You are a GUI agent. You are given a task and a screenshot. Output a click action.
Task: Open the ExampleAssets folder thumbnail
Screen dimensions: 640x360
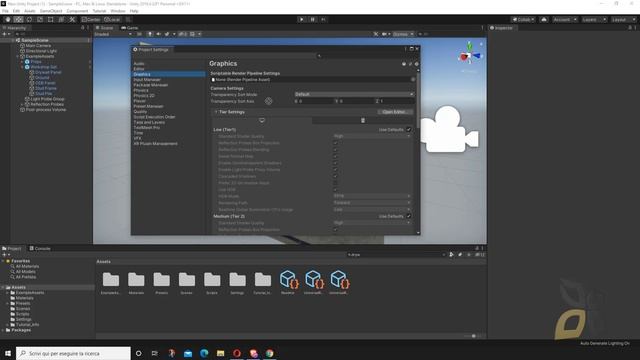click(x=111, y=282)
